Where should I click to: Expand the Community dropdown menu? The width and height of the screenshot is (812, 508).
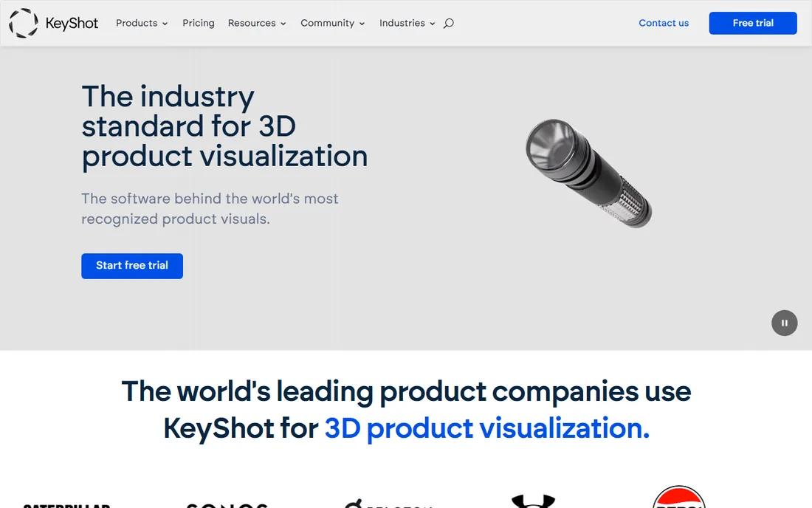pos(332,24)
